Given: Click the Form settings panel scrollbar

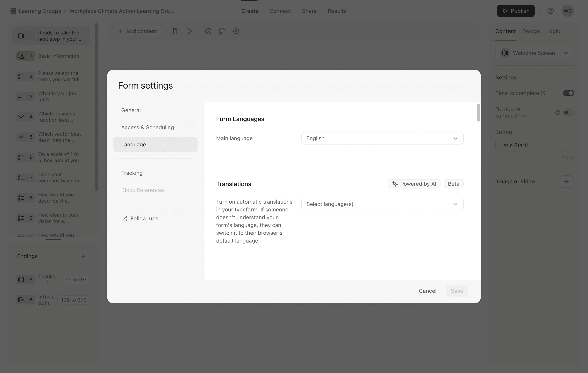Looking at the screenshot, I should click(x=478, y=112).
